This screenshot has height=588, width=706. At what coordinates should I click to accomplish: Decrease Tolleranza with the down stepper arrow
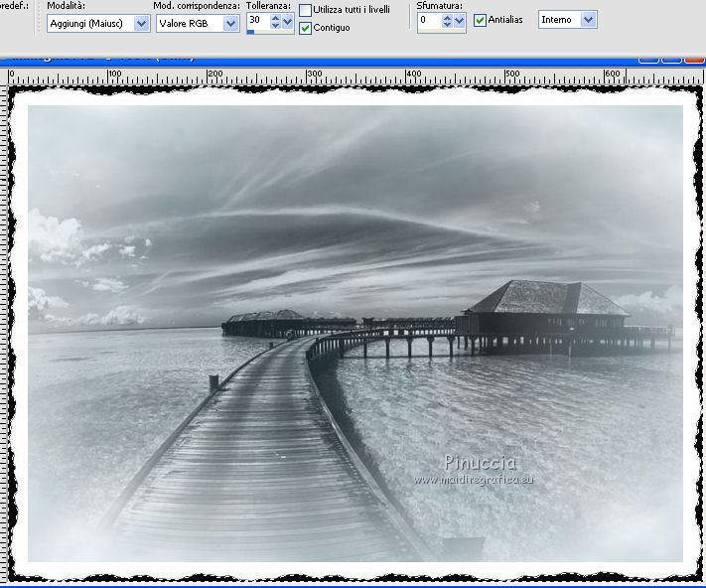click(x=276, y=25)
